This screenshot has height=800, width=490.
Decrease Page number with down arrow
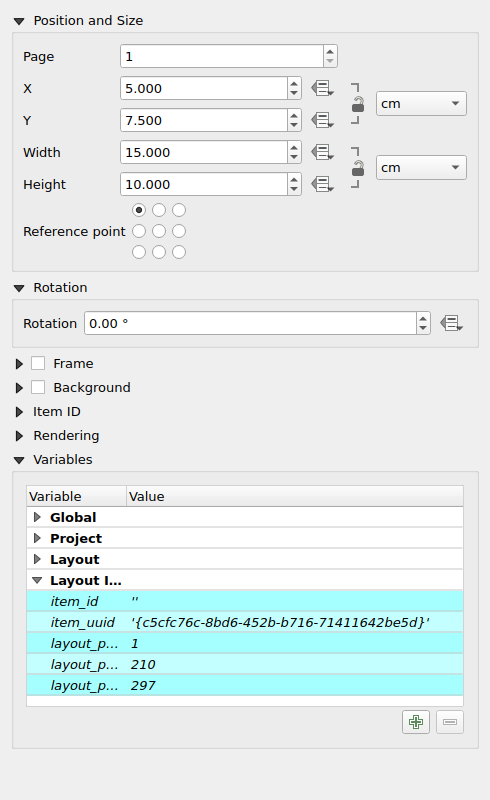pyautogui.click(x=330, y=61)
